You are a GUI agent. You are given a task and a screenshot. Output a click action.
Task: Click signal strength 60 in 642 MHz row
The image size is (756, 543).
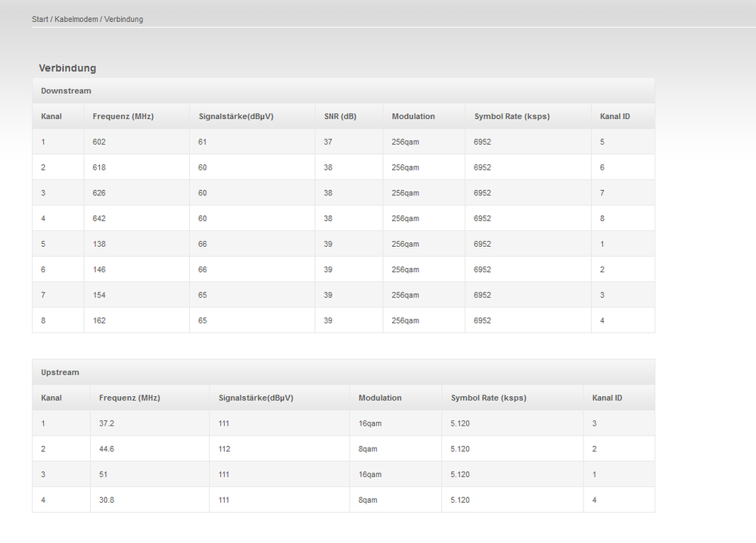point(202,219)
